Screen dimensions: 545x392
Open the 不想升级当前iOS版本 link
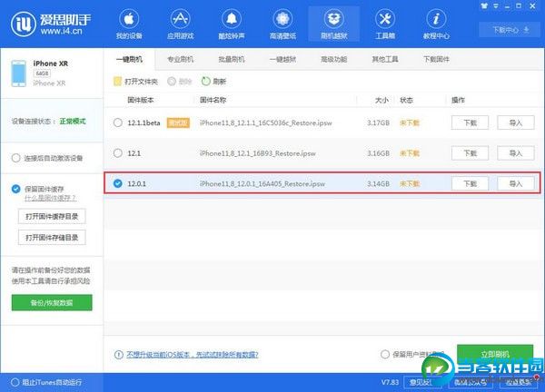[193, 355]
